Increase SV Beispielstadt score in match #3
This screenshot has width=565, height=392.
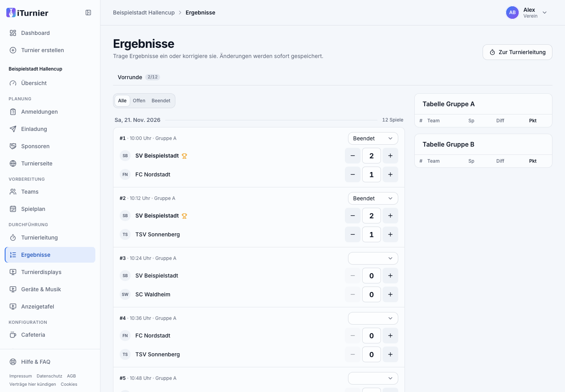tap(390, 276)
